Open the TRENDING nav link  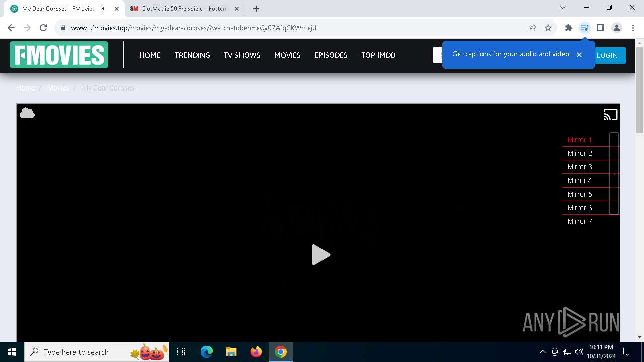(x=192, y=55)
